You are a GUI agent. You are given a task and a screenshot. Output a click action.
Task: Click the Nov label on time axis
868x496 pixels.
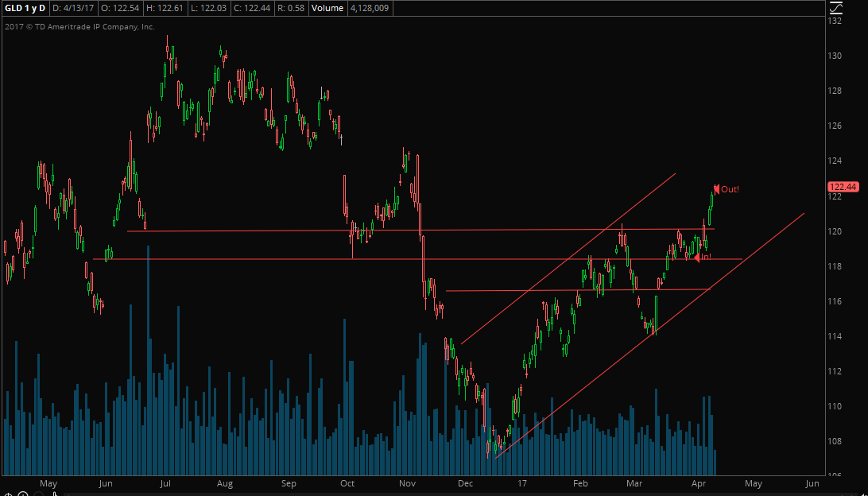click(x=407, y=483)
